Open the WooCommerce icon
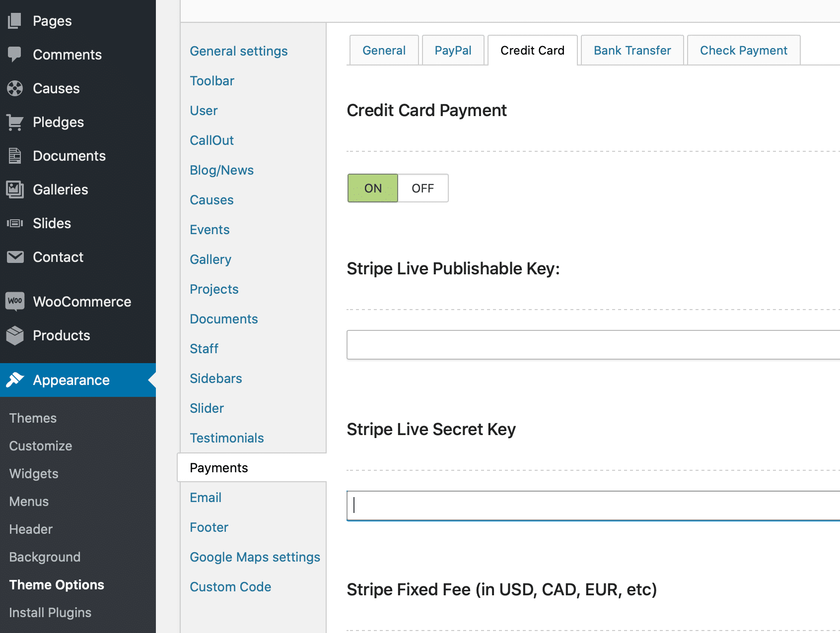840x633 pixels. coord(15,301)
